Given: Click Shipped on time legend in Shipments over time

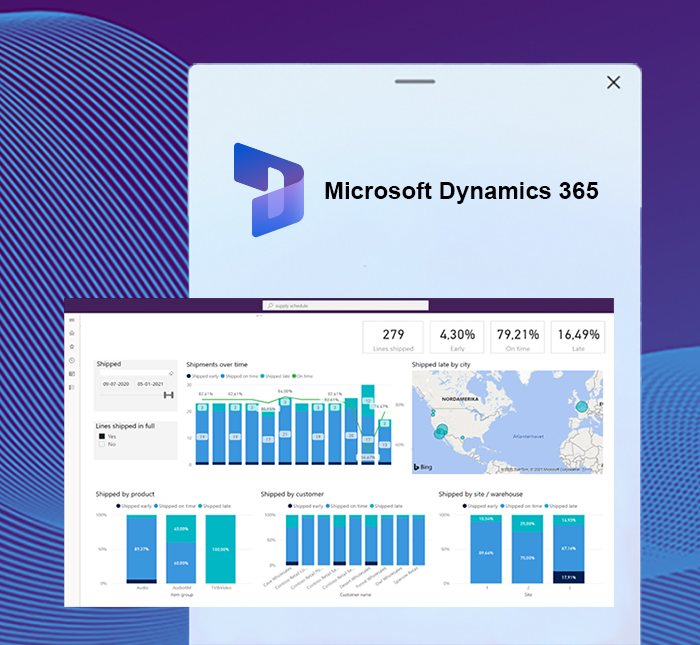Looking at the screenshot, I should coord(239,376).
